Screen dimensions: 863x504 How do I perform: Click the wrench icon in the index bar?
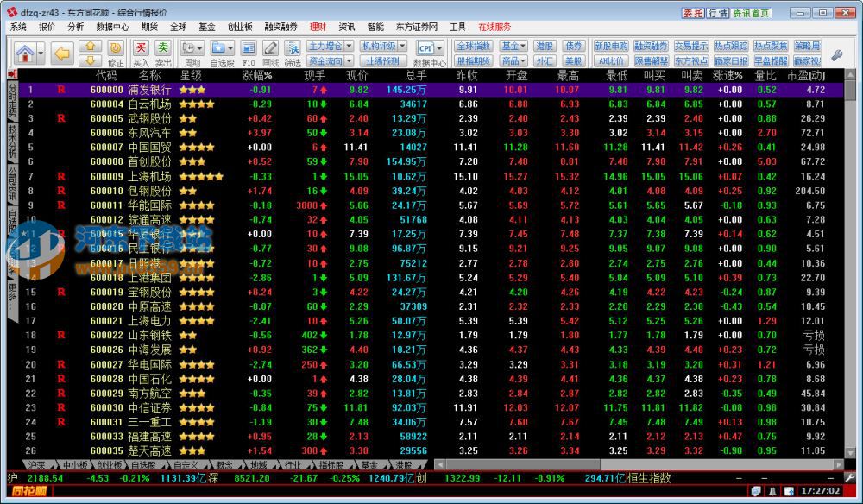click(x=851, y=477)
